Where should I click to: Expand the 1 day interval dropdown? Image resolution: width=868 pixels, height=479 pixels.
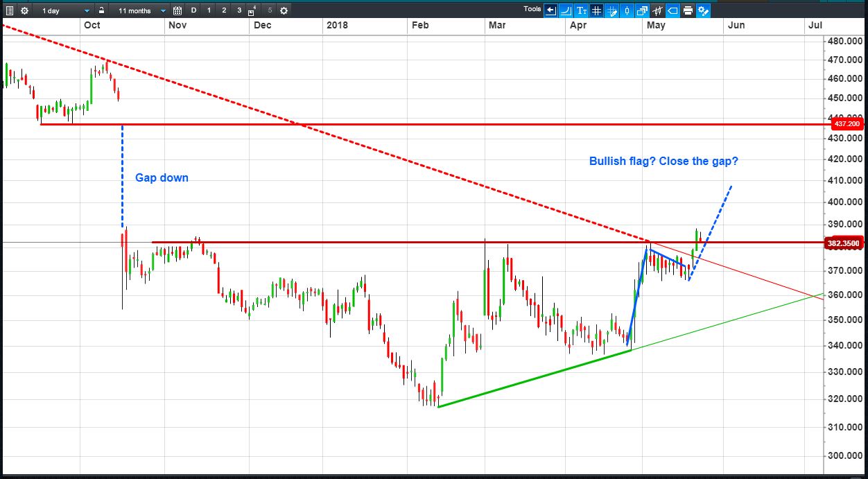[64, 10]
